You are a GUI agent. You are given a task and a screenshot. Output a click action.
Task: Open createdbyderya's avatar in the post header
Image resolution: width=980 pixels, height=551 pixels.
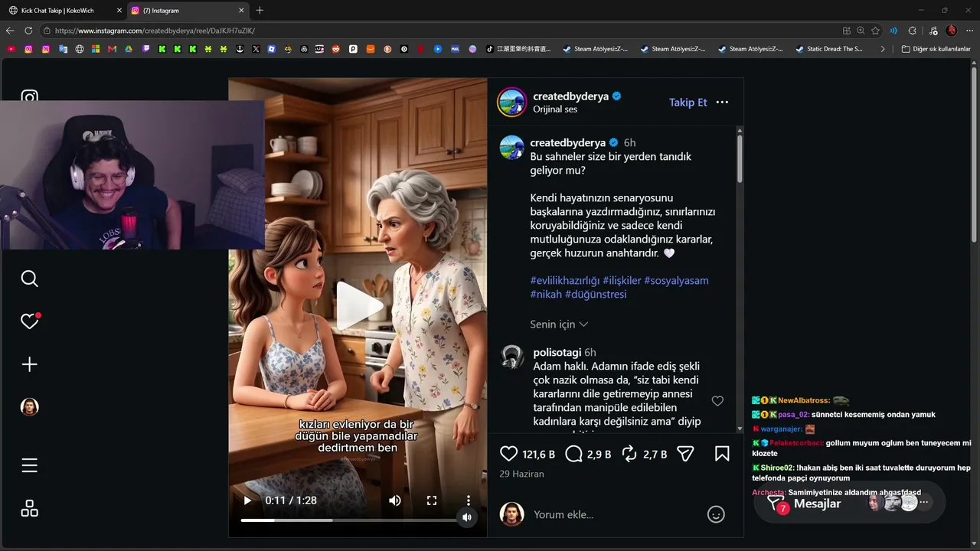click(x=511, y=102)
